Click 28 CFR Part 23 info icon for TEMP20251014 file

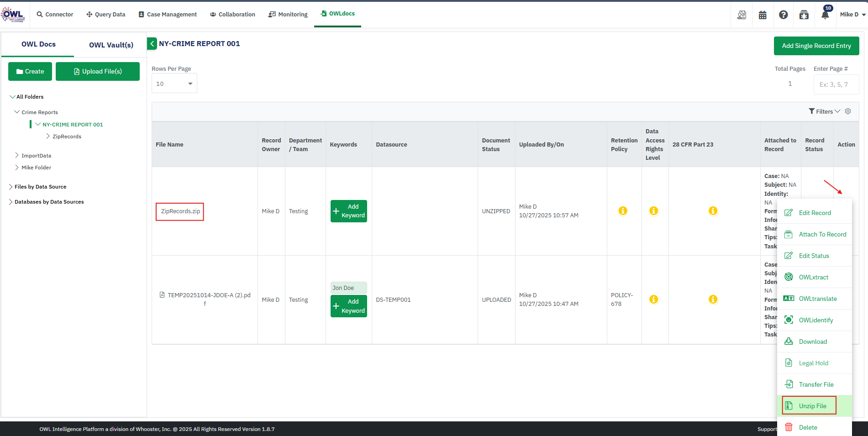[713, 299]
